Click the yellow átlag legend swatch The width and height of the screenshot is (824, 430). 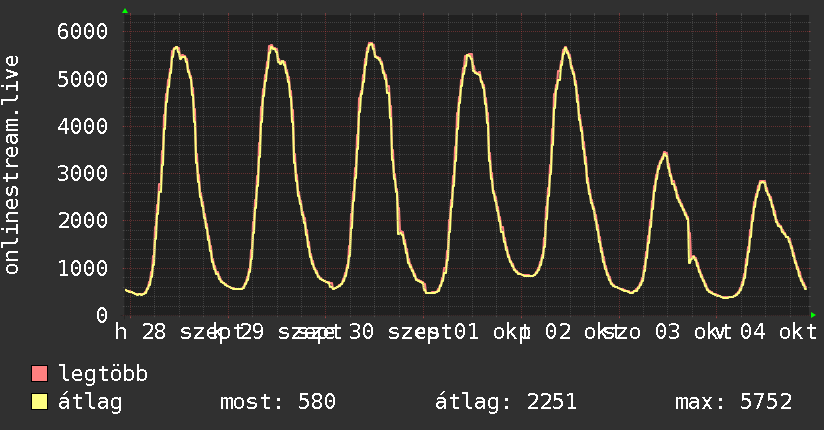(39, 401)
